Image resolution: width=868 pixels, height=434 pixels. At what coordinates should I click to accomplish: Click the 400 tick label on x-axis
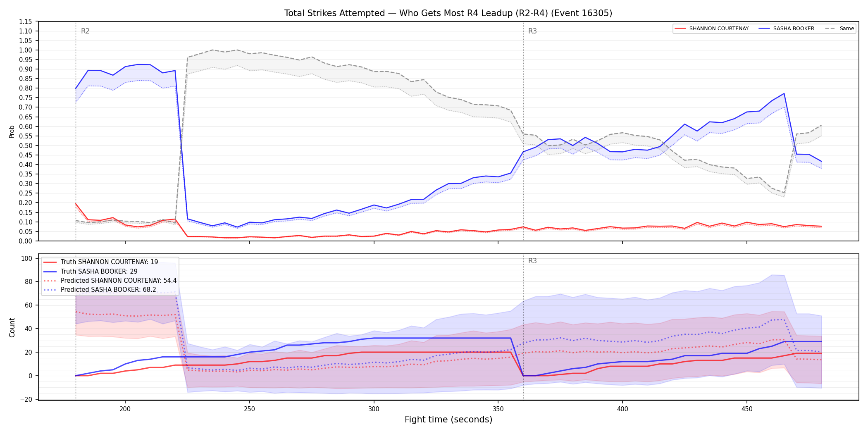622,409
